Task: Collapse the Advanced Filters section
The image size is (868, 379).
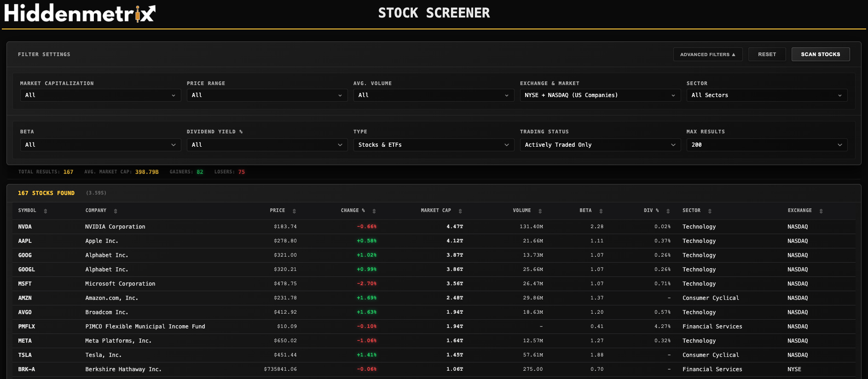Action: coord(708,54)
